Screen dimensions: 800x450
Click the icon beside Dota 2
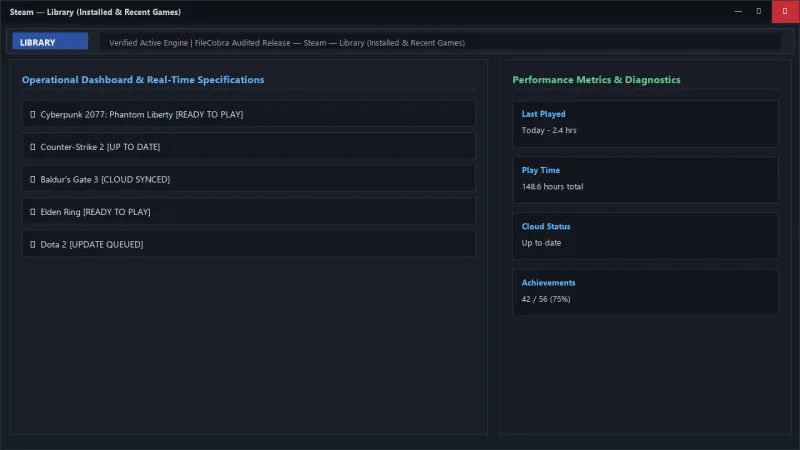point(33,244)
